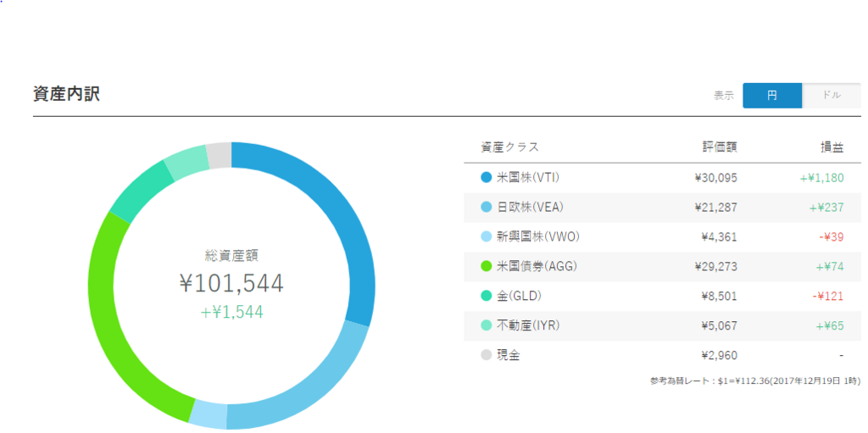Viewport: 868px width, 433px height.
Task: Click the 参考為替レート exchange rate note
Action: (755, 381)
